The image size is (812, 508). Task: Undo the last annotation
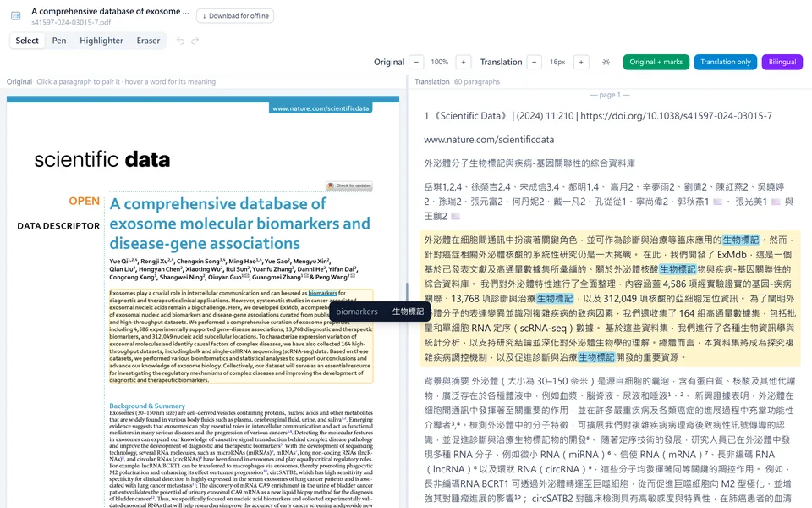(180, 41)
